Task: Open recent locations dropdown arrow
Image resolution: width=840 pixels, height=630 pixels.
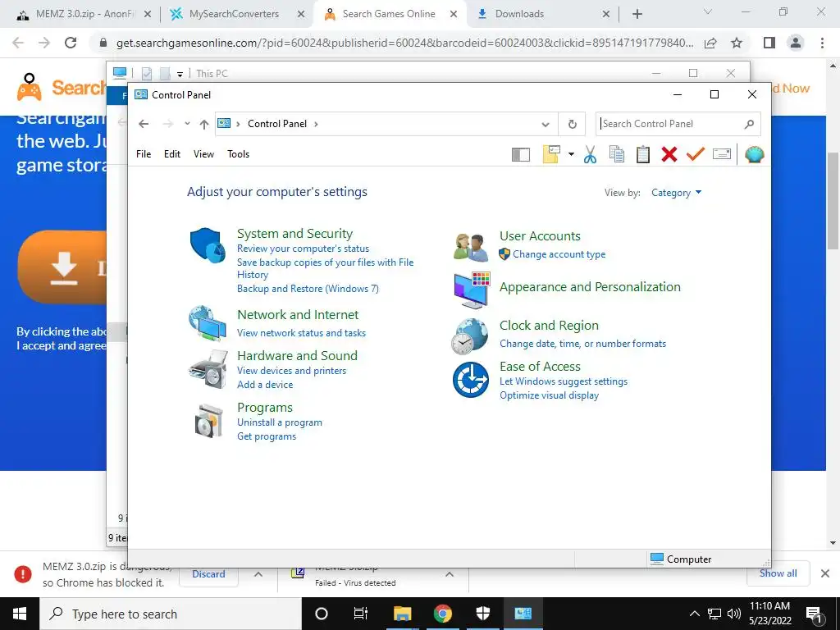Action: coord(187,124)
